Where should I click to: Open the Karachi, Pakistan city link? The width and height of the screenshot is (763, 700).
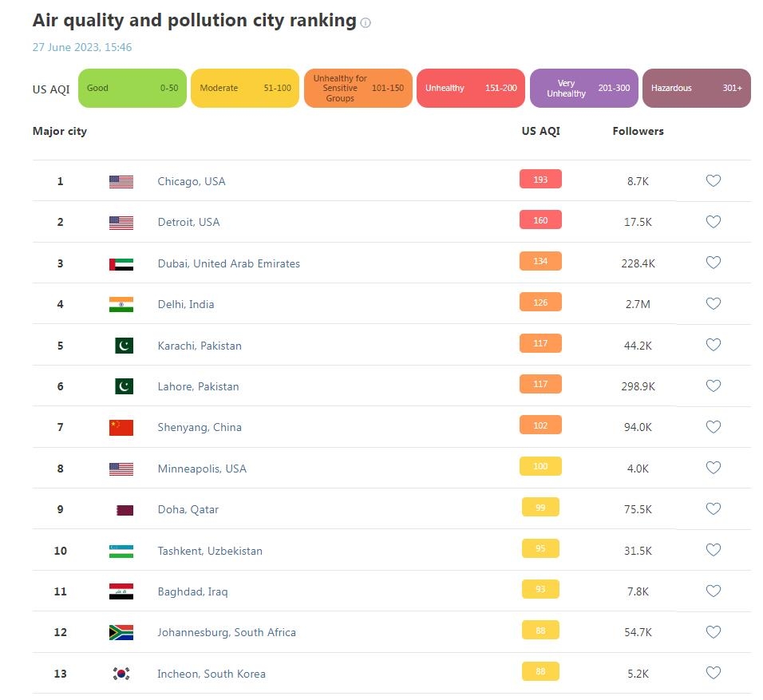pyautogui.click(x=200, y=346)
